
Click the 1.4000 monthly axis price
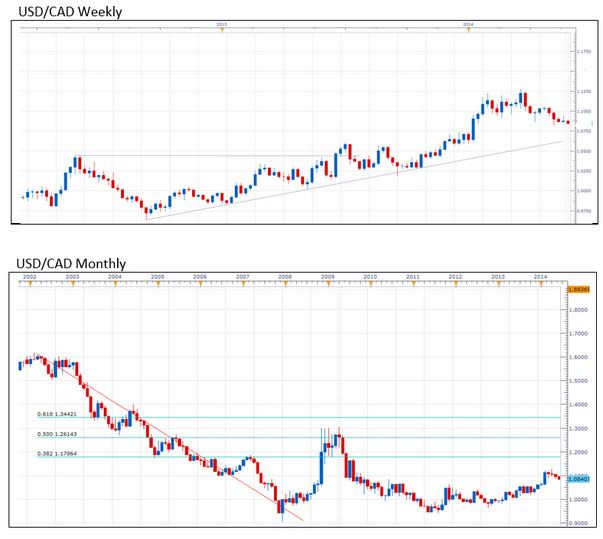[x=578, y=405]
